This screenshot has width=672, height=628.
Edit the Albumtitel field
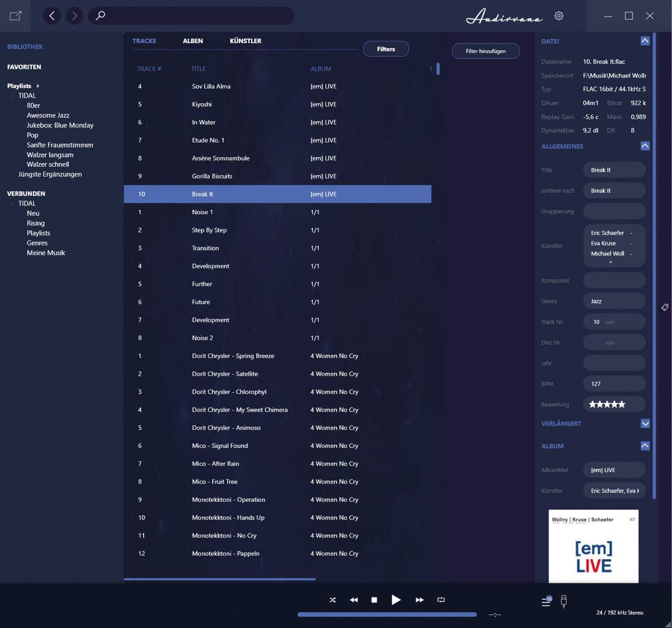point(614,470)
